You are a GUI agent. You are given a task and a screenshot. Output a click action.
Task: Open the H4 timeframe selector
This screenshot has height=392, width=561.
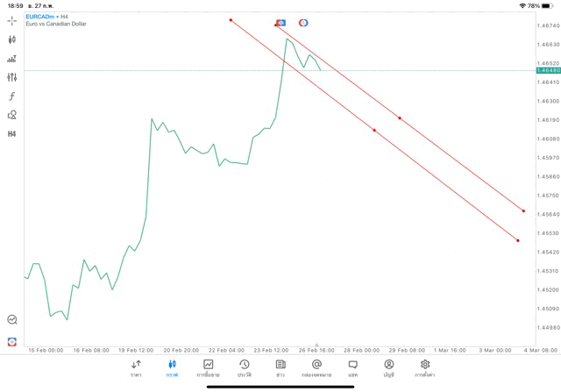(12, 133)
